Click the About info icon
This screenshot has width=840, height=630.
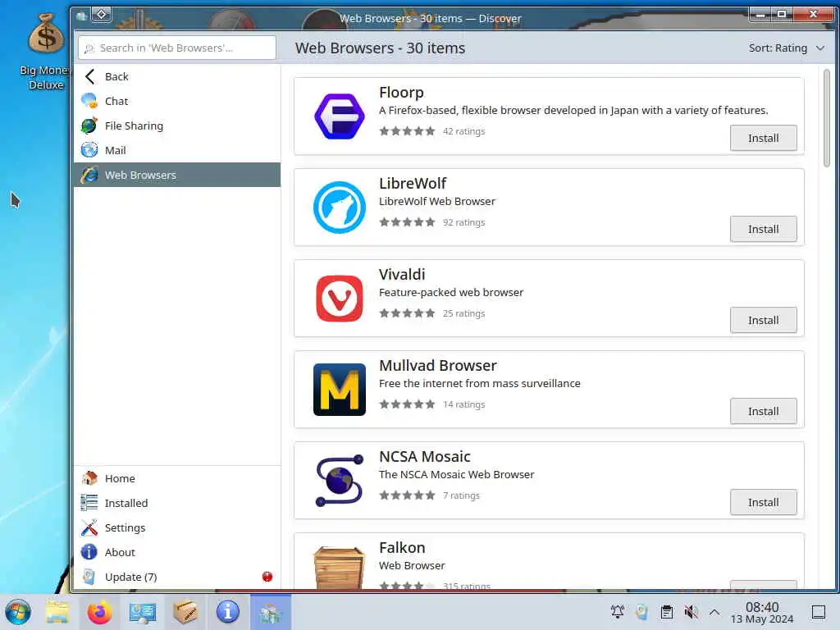tap(89, 552)
